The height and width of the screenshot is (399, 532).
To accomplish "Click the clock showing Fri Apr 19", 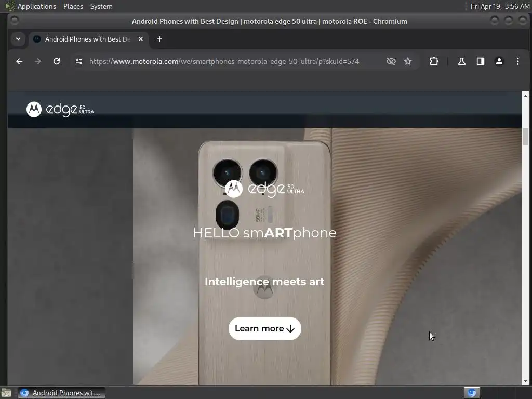I will tap(500, 6).
